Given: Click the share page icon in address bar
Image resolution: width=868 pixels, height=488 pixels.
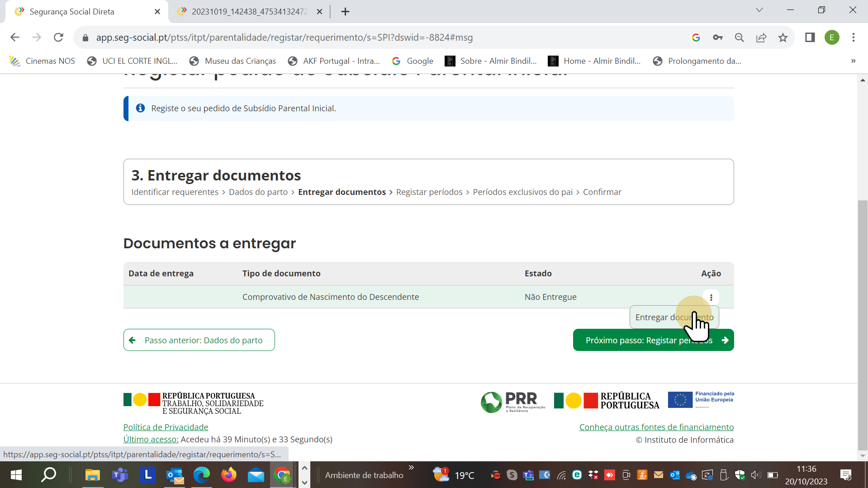Looking at the screenshot, I should tap(761, 38).
